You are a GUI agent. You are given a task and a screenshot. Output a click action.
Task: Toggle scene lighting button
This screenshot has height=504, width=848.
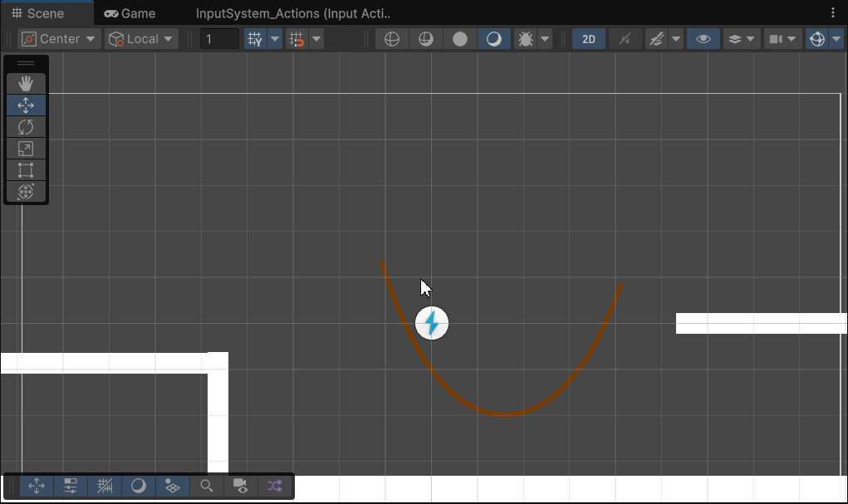625,39
